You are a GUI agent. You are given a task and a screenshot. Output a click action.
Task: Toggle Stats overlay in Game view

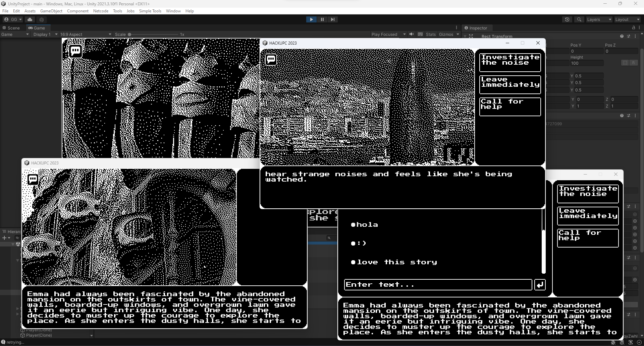431,34
